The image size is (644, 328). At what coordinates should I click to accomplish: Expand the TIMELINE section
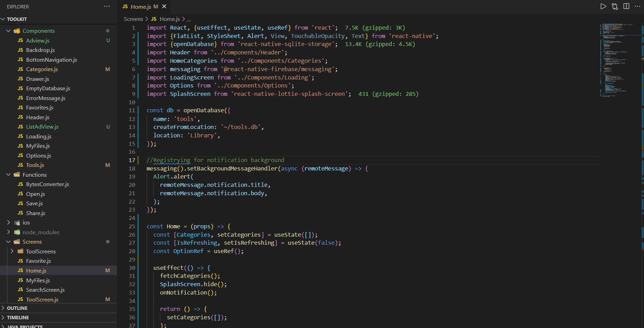click(x=58, y=318)
